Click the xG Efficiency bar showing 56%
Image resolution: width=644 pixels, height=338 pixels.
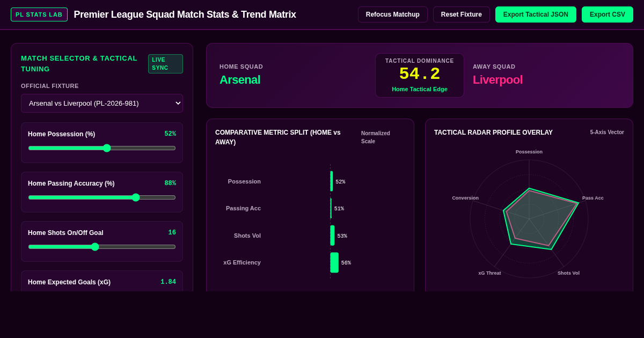click(x=334, y=262)
